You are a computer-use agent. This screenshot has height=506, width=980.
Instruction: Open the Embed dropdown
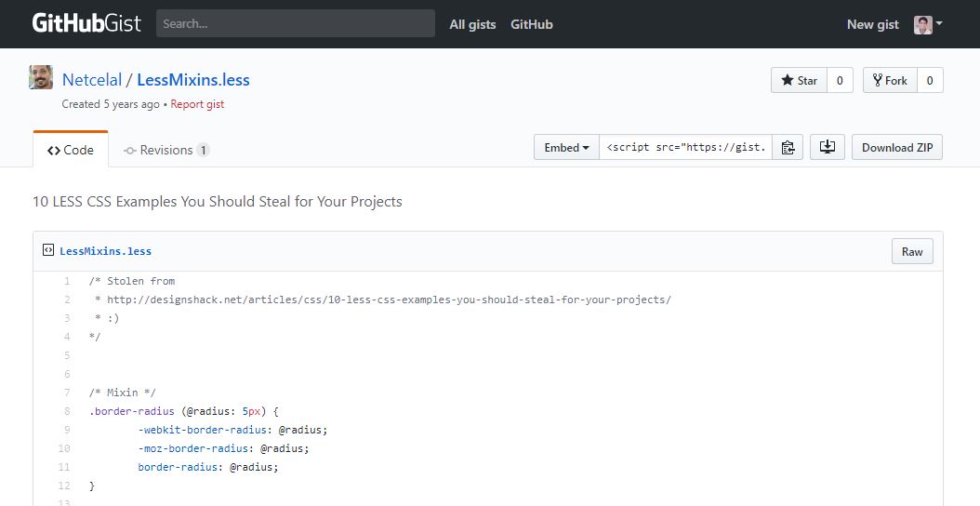click(566, 148)
